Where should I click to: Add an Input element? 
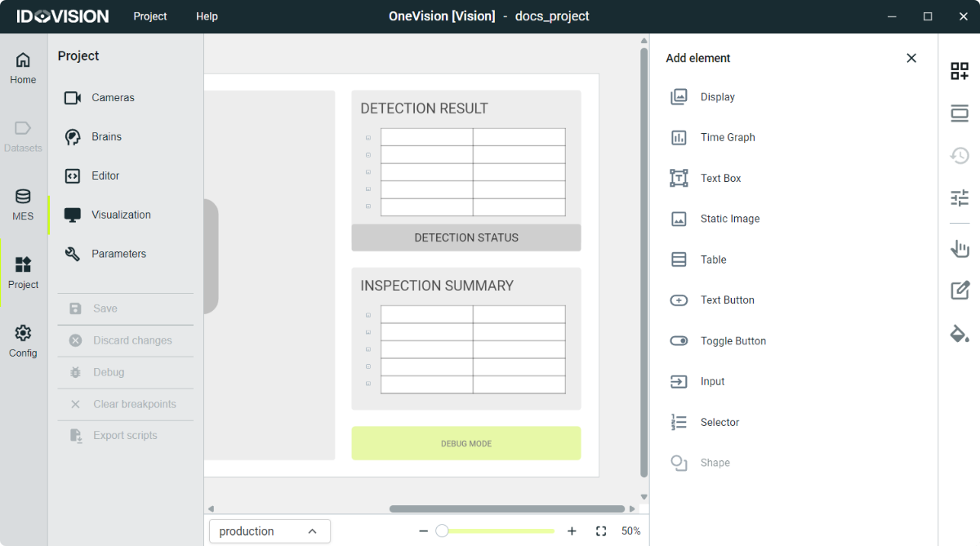pyautogui.click(x=712, y=381)
